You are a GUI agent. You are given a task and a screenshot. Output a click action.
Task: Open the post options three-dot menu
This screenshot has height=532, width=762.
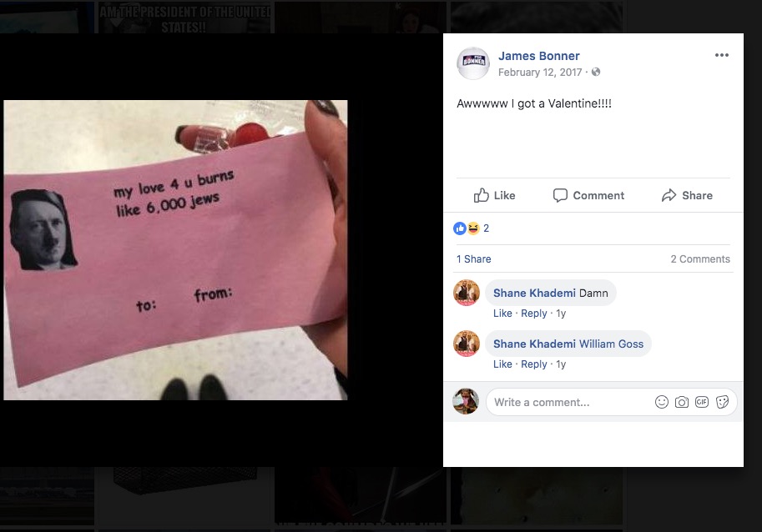[x=721, y=56]
